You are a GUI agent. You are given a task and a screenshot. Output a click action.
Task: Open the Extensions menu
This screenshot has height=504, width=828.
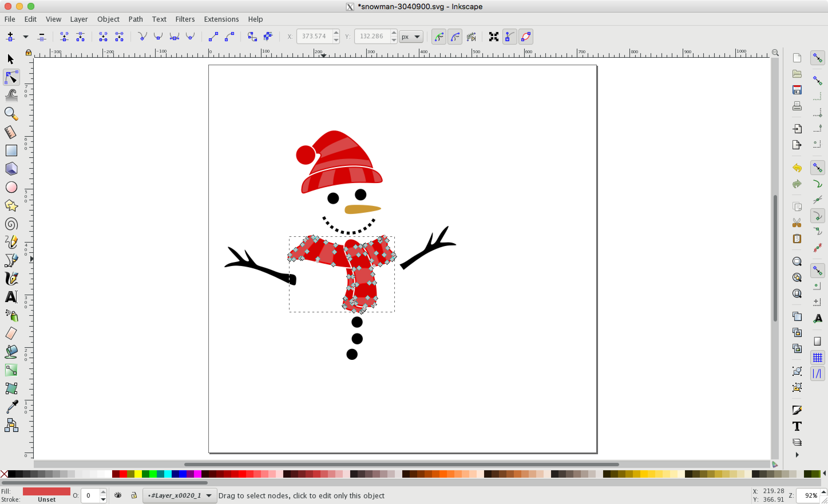(x=221, y=19)
